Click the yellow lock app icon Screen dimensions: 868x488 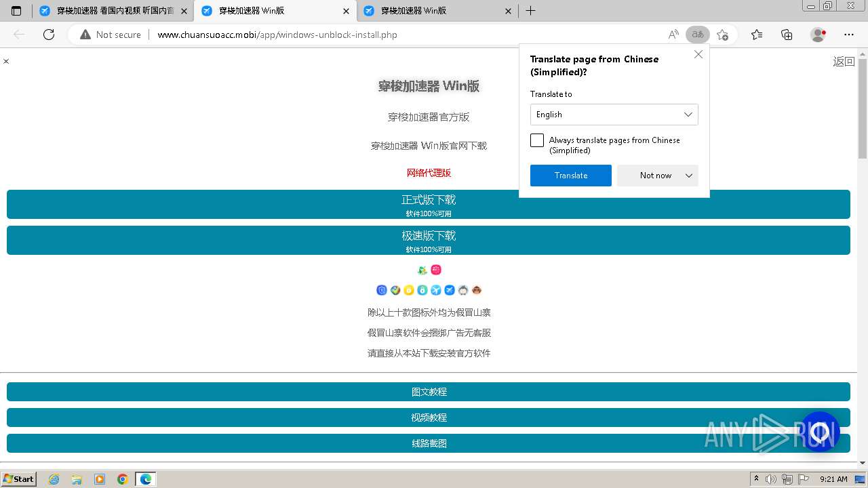point(409,290)
